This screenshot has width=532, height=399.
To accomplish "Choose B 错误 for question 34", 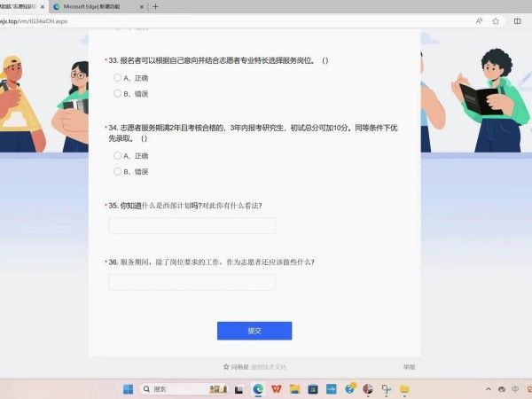I will click(117, 171).
